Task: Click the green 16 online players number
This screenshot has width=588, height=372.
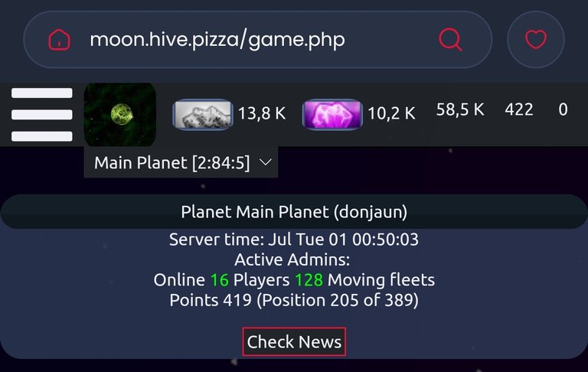Action: point(220,280)
